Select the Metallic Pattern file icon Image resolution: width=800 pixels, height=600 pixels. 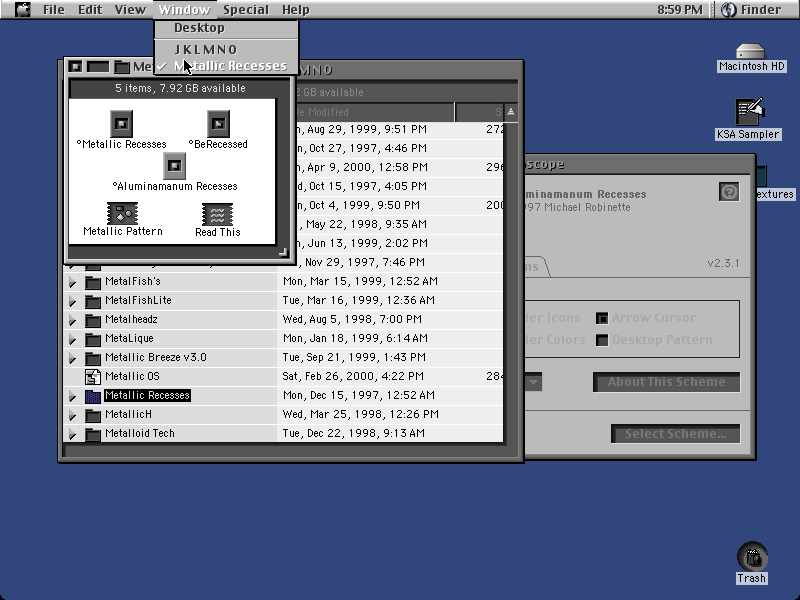click(x=122, y=213)
